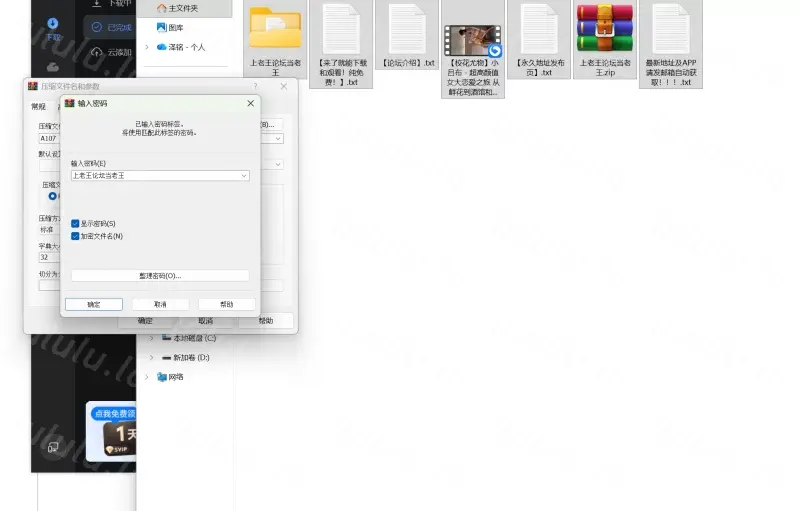800x511 pixels.
Task: Click the 整理密码(O)... button
Action: (160, 275)
